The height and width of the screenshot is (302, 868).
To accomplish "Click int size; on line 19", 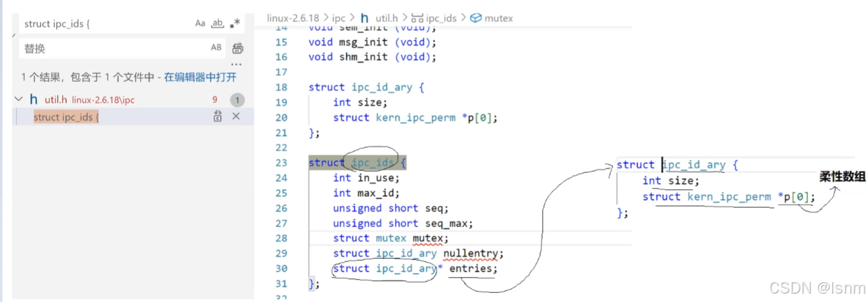I will tap(360, 102).
